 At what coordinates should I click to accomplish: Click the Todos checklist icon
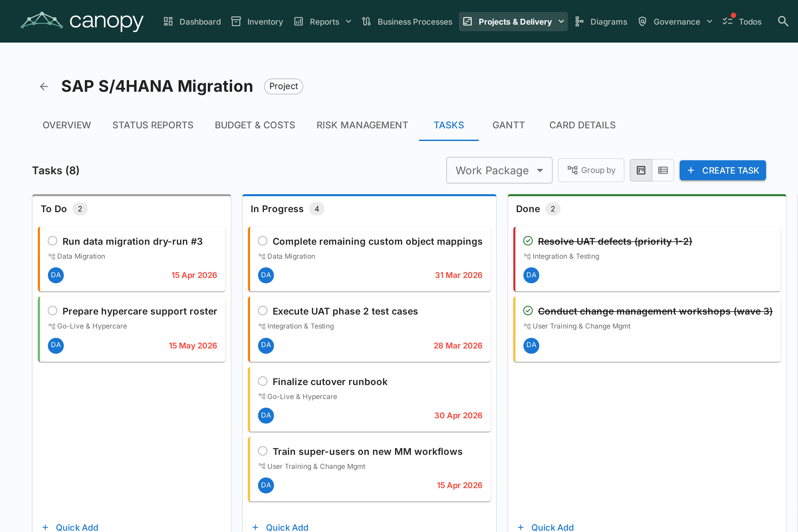728,21
